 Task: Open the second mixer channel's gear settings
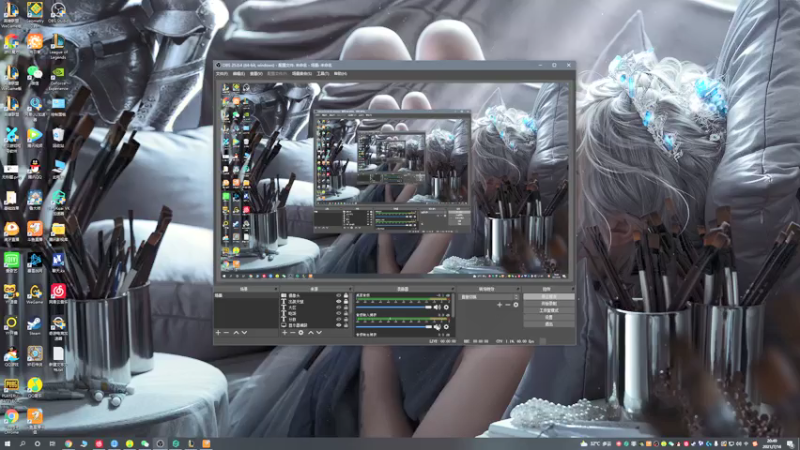coord(446,327)
